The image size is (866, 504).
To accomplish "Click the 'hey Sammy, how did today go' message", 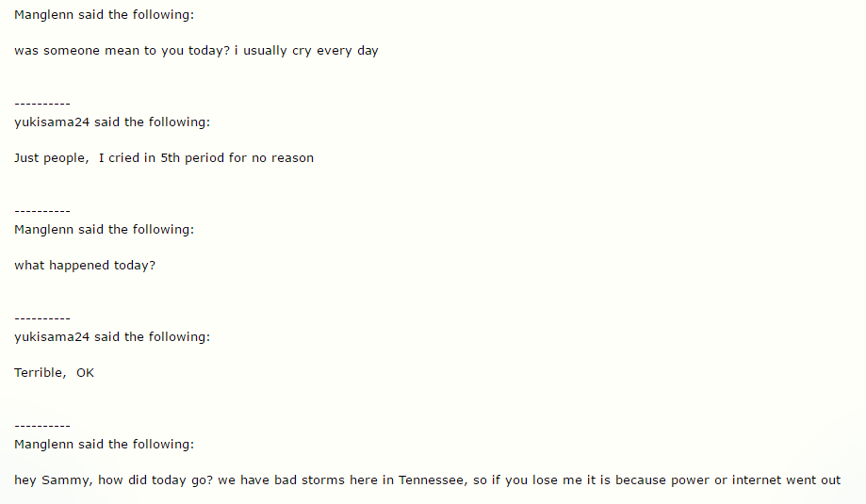I will tap(428, 480).
